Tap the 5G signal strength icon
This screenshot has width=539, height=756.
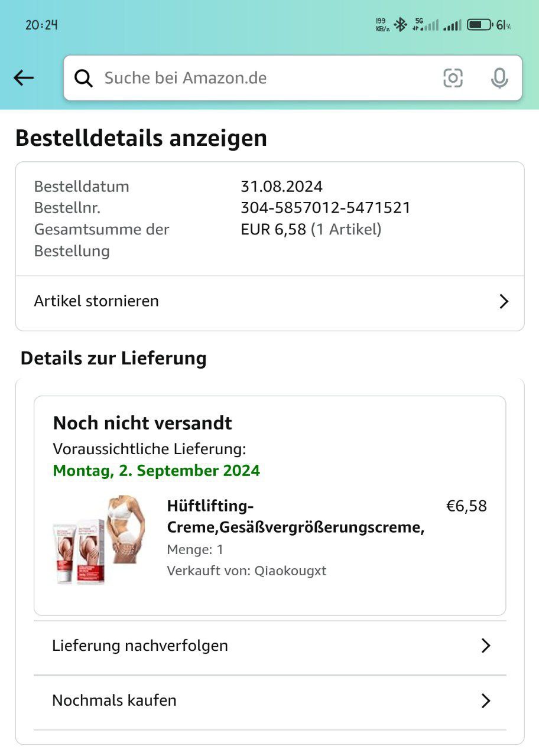click(426, 25)
